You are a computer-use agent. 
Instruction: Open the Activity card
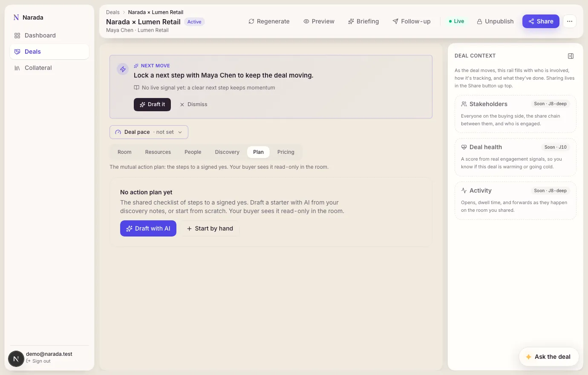516,201
